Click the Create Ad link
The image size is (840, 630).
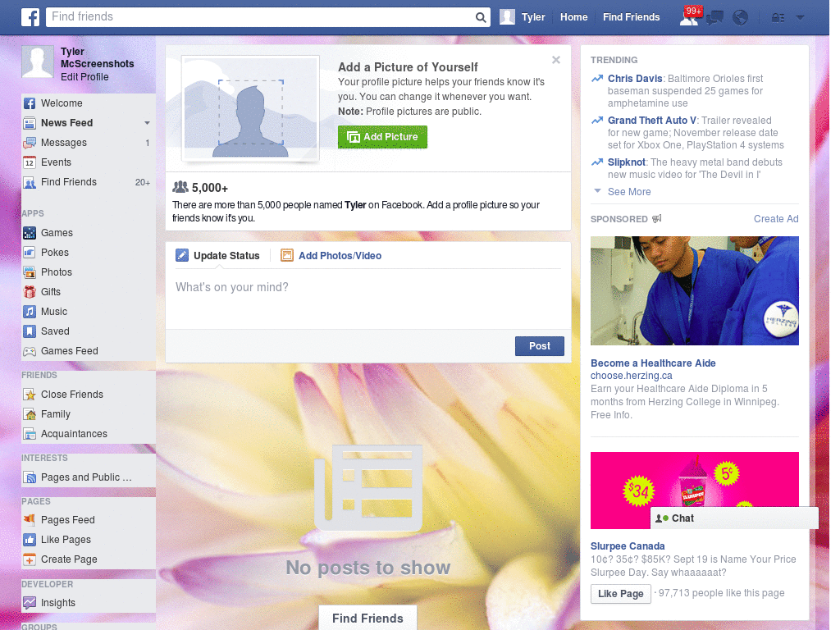pos(776,218)
